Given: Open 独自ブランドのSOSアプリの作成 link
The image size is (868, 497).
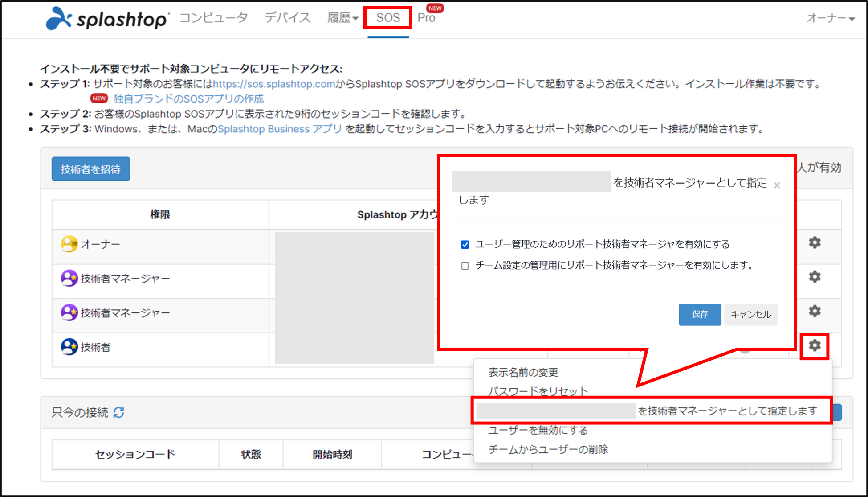Looking at the screenshot, I should pos(188,99).
